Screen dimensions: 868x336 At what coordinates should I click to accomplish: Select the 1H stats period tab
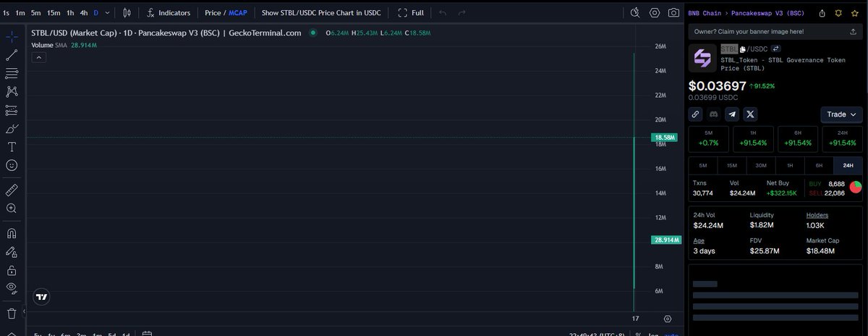point(790,165)
